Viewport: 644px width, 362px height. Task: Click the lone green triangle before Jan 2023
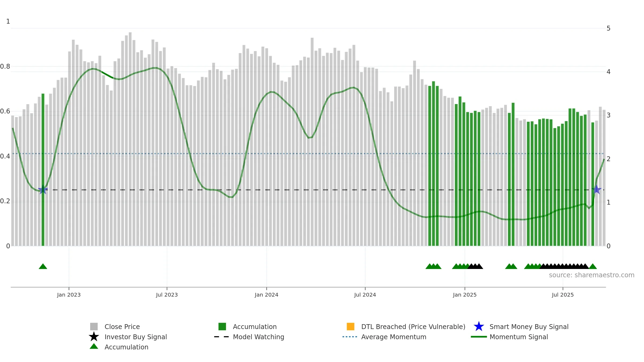[x=43, y=266]
